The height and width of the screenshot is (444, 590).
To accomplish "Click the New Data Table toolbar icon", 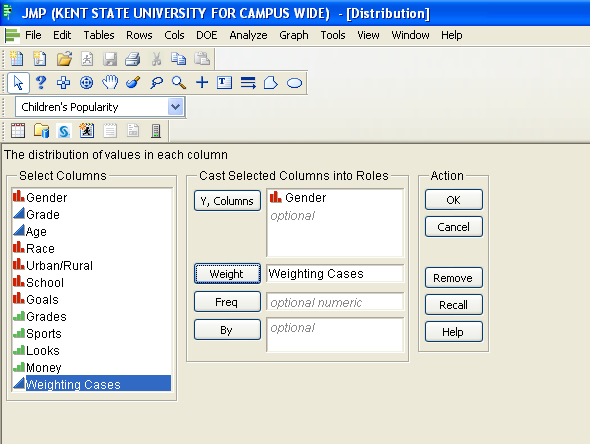I will point(17,59).
